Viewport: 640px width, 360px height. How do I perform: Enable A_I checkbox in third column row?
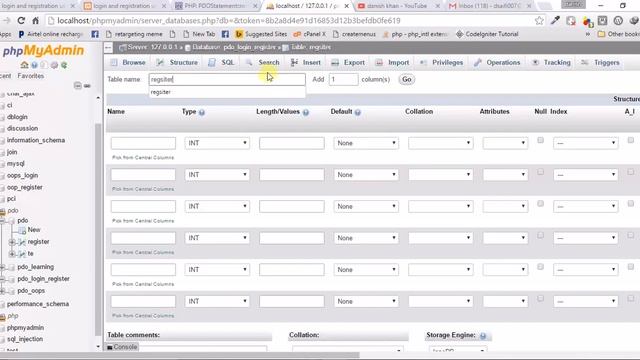(x=631, y=204)
